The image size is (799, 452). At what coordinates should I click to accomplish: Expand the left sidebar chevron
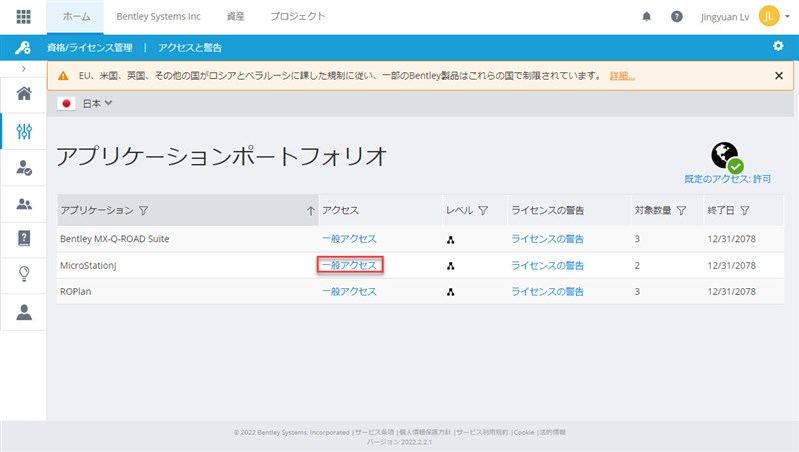point(23,68)
